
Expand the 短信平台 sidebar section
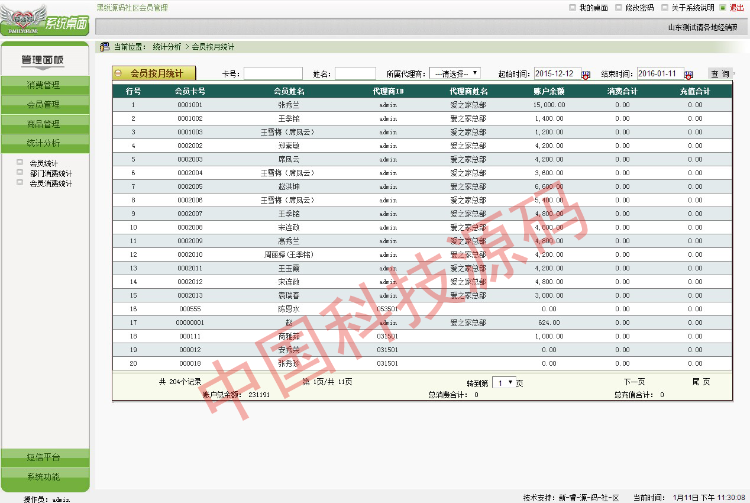coord(45,458)
